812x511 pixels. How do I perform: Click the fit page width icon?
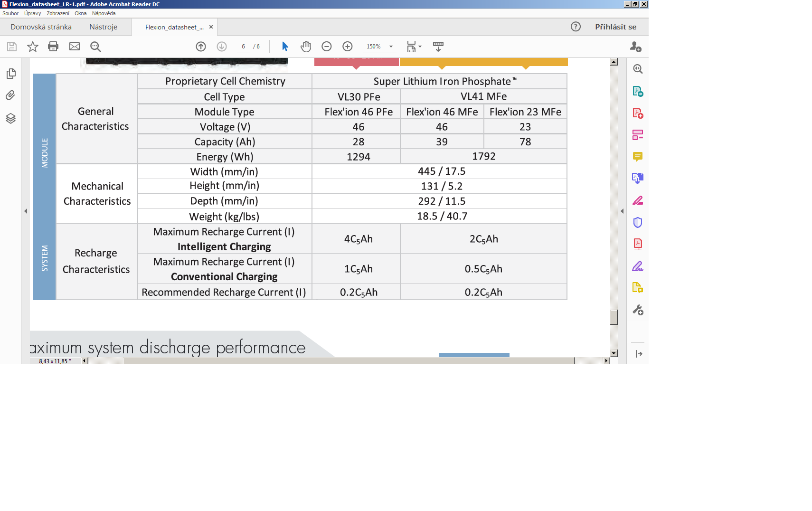click(411, 47)
